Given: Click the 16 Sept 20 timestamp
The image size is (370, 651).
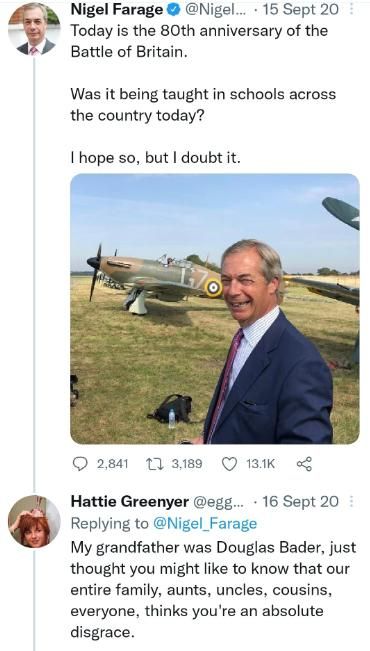Looking at the screenshot, I should click(x=301, y=502).
